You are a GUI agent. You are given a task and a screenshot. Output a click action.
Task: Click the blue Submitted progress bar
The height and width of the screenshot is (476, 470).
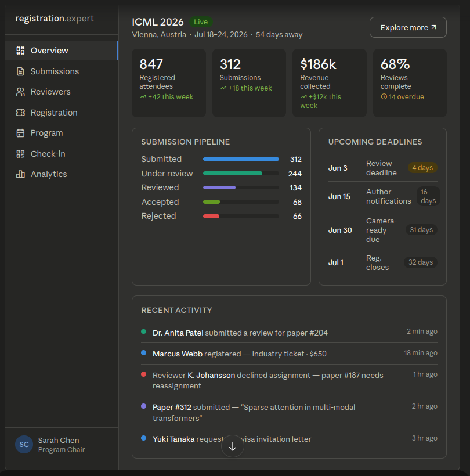pos(241,159)
